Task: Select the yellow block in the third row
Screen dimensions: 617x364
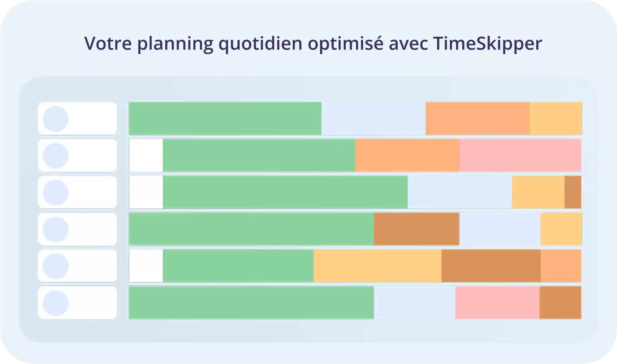Action: (538, 192)
